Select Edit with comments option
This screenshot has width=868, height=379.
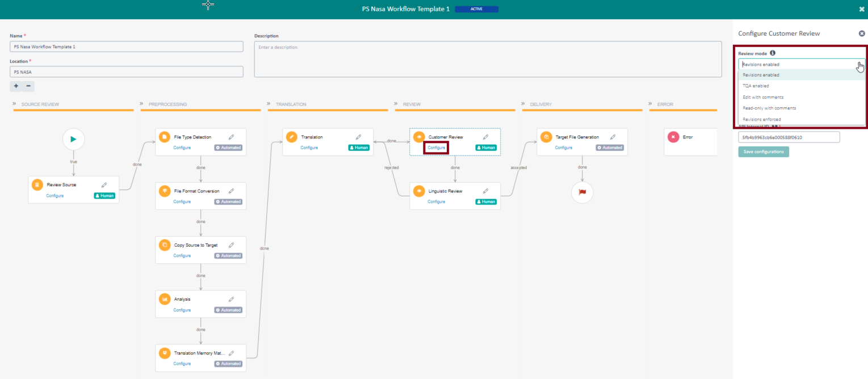pos(802,97)
